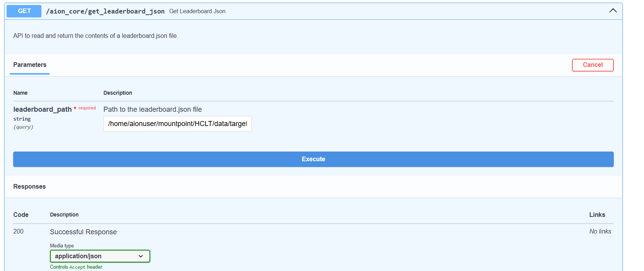Click the Successful Response description

(83, 232)
